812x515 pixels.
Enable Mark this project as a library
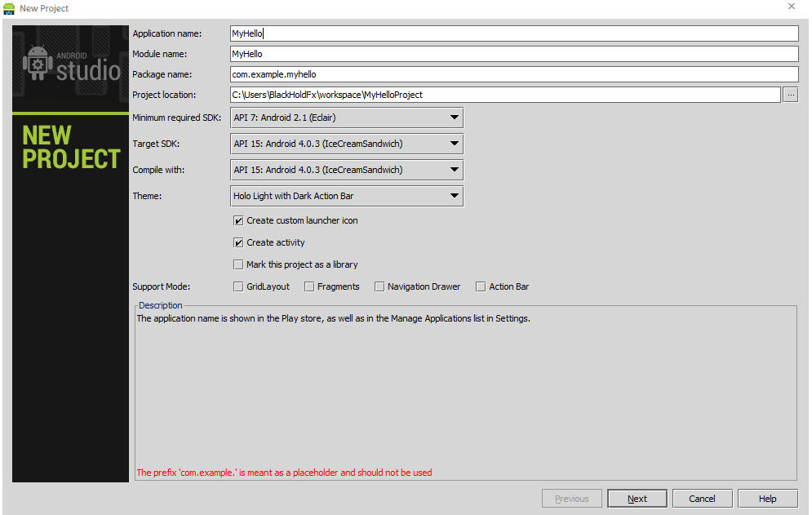[x=238, y=264]
